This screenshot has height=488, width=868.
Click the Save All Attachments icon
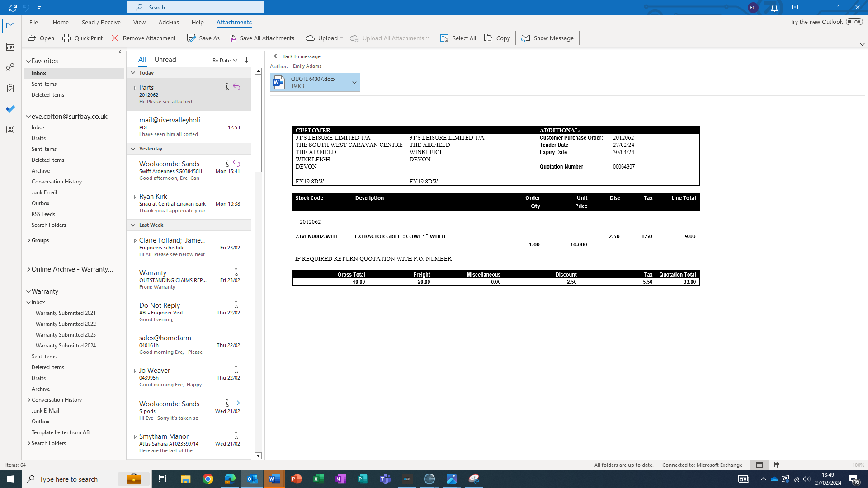coord(232,38)
